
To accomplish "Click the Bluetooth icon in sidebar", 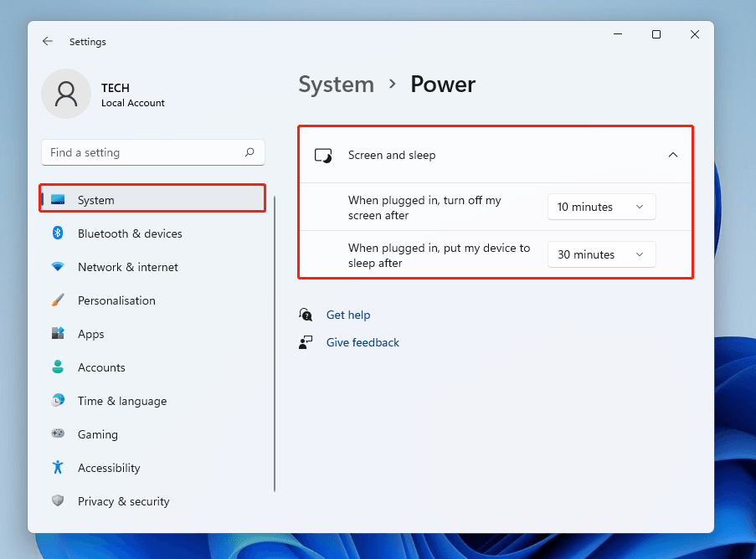I will (58, 233).
